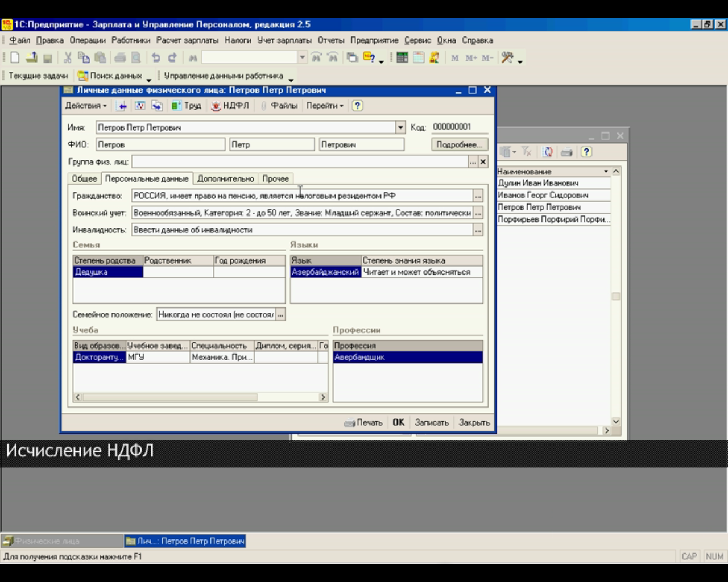This screenshot has height=582, width=728.
Task: Expand the Имя field dropdown arrow
Action: [400, 127]
